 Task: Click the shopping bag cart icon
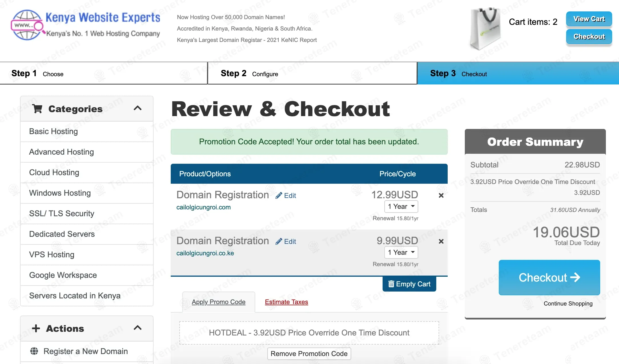pos(485,29)
